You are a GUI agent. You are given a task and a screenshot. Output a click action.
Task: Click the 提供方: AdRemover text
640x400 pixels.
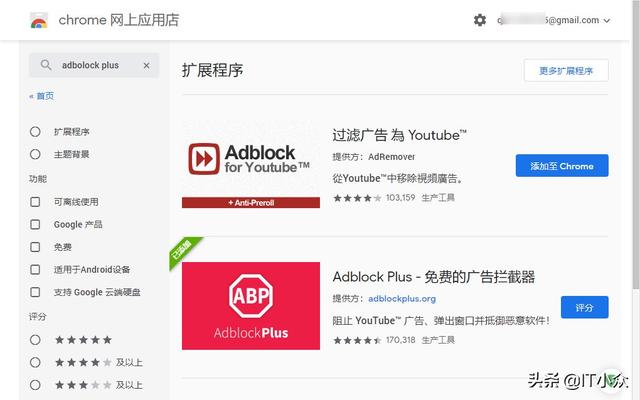[x=373, y=157]
